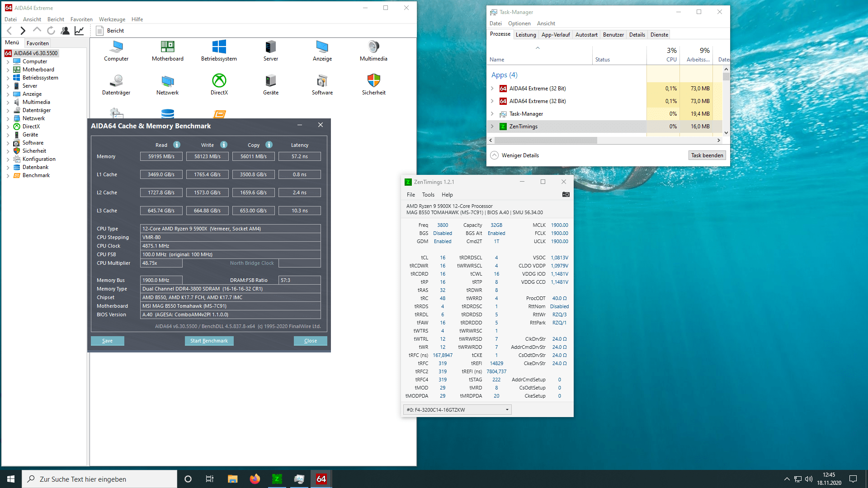Image resolution: width=868 pixels, height=488 pixels.
Task: Open the Datenträger icon in main pane
Action: (x=116, y=84)
